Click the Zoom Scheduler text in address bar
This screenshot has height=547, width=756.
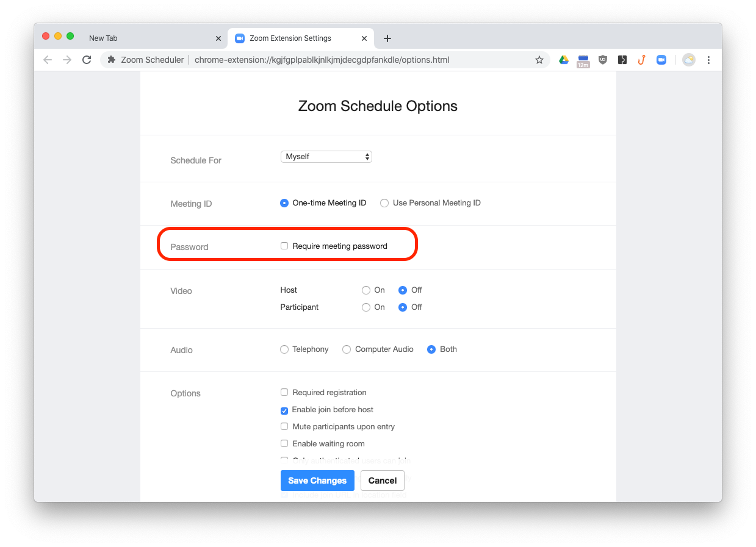[152, 60]
